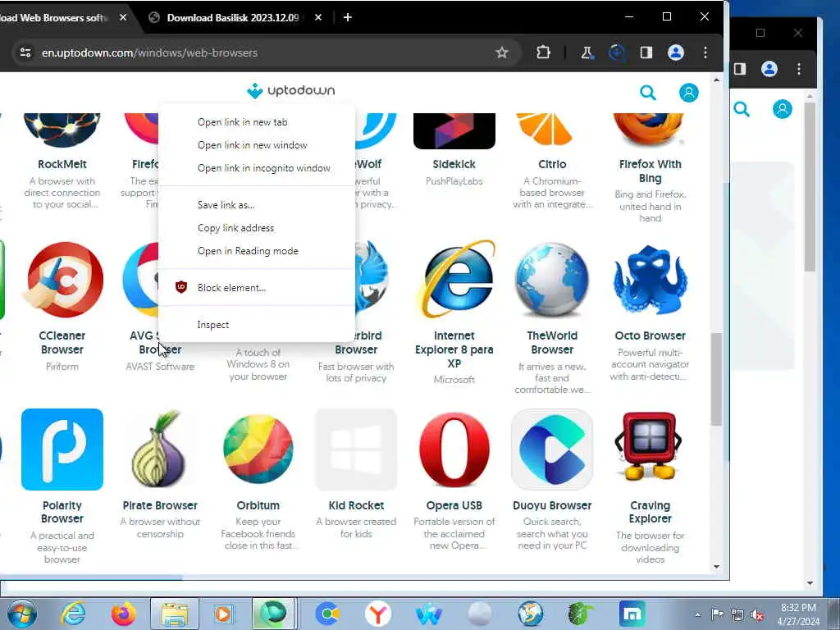The image size is (840, 630).
Task: Open the Duoyu Browser title link
Action: tap(552, 505)
